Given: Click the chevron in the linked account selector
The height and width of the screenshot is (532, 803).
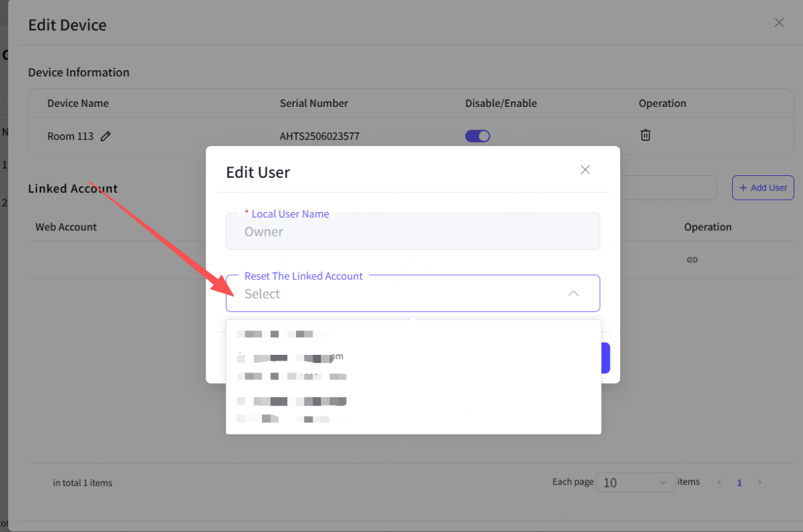Looking at the screenshot, I should coord(573,294).
